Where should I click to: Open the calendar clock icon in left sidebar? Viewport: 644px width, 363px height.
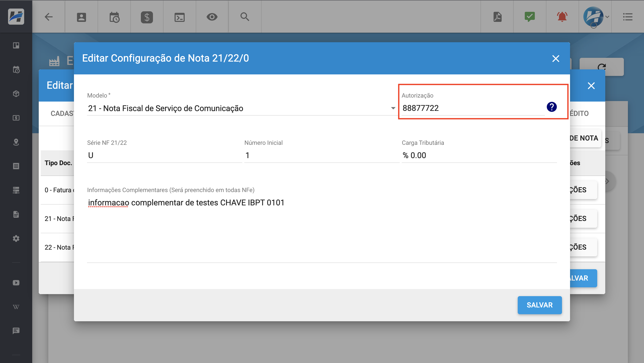[16, 69]
